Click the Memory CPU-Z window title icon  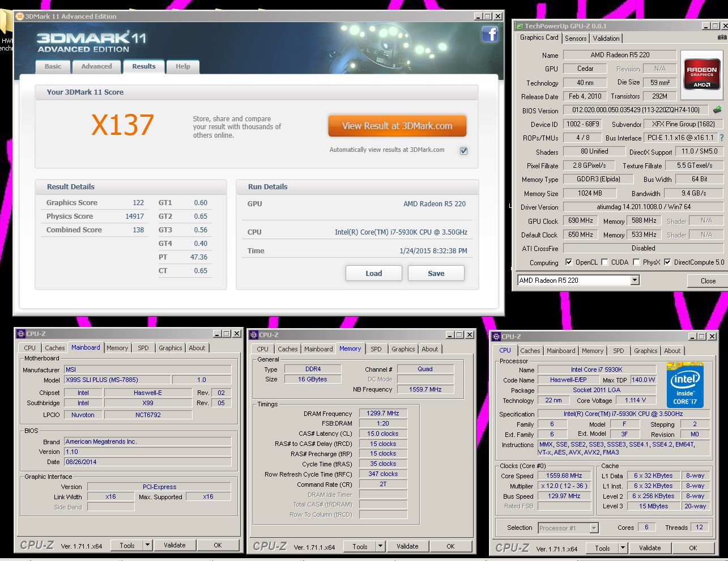(x=254, y=335)
